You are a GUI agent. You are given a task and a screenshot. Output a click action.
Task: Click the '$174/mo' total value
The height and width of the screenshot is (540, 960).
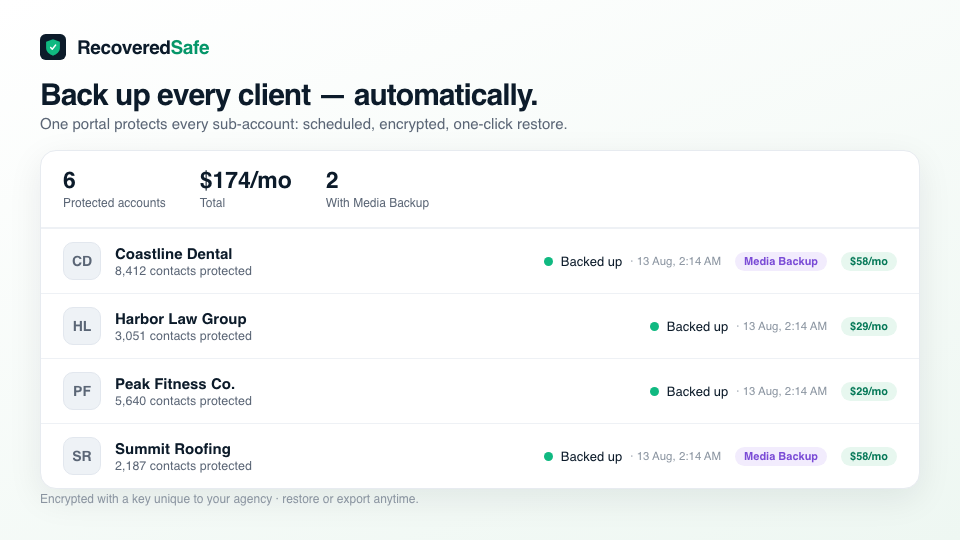pos(246,181)
